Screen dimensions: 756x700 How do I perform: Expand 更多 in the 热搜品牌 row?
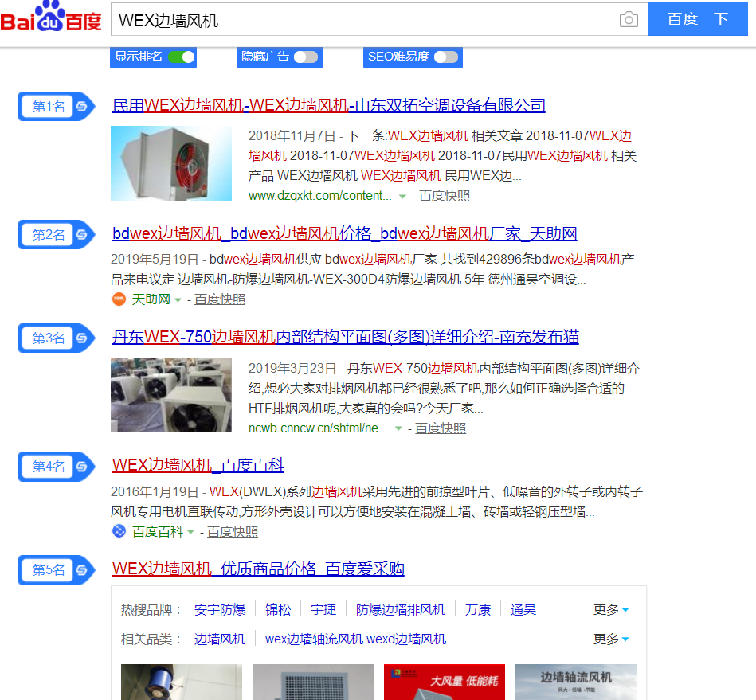611,610
